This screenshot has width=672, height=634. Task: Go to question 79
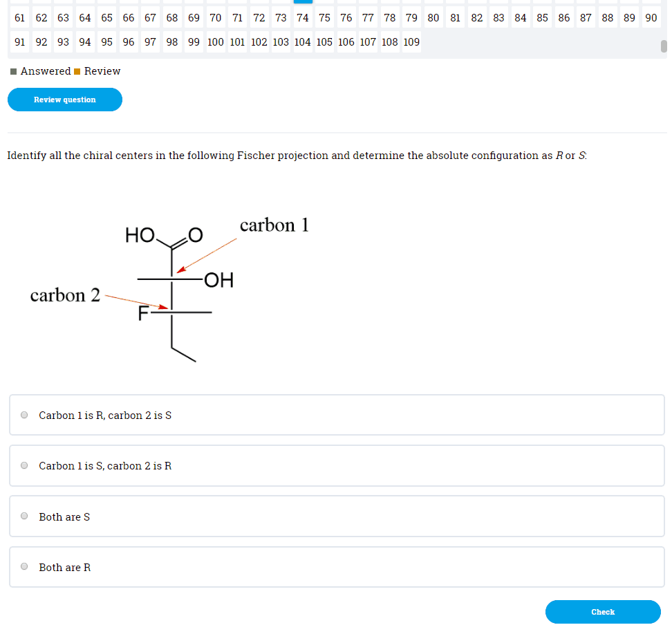[411, 17]
